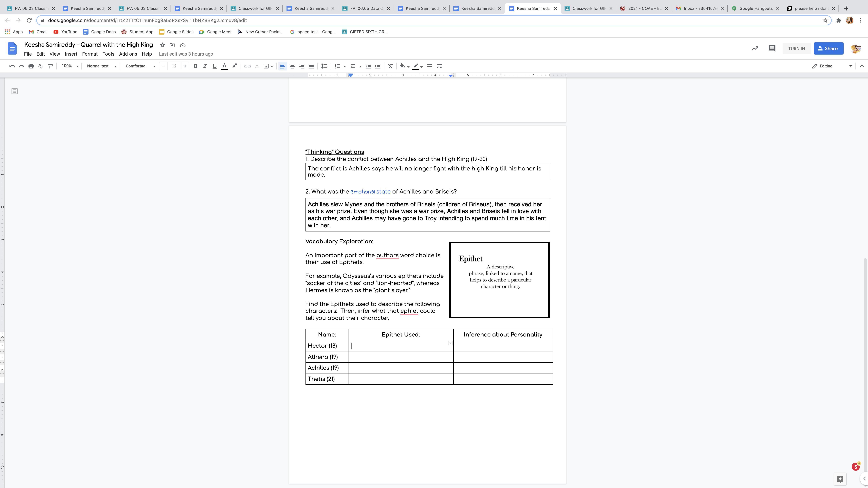Viewport: 868px width, 488px height.
Task: Star this document
Action: [x=162, y=45]
